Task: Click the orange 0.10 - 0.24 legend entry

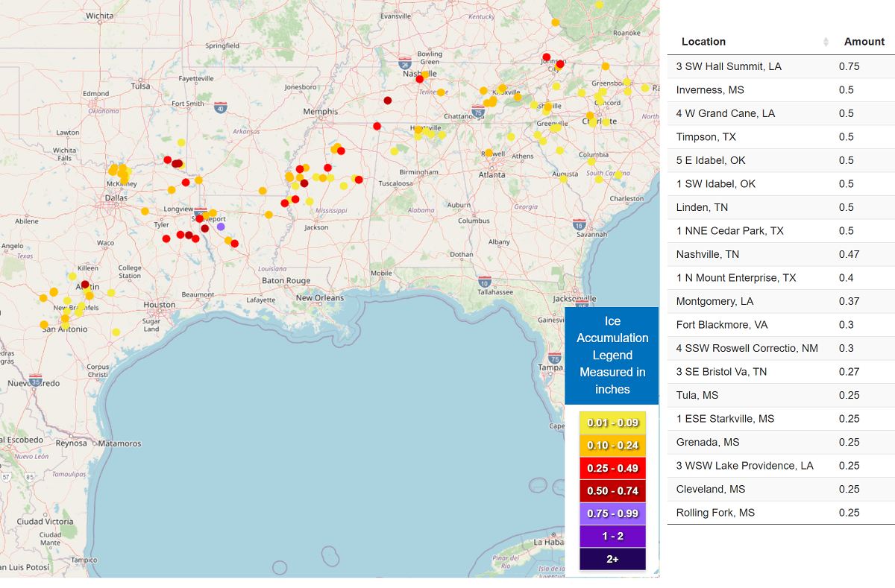Action: (x=612, y=446)
